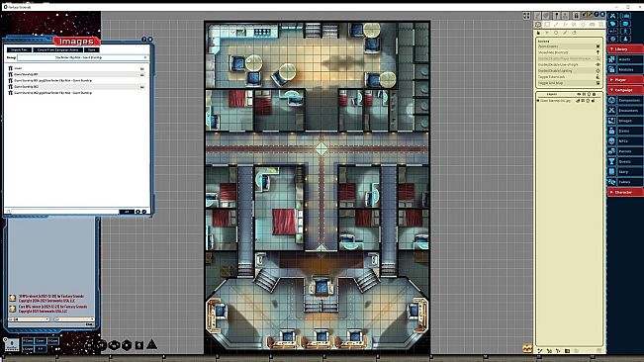This screenshot has height=362, width=644.
Task: Expand the Player sidebar section
Action: click(x=624, y=80)
